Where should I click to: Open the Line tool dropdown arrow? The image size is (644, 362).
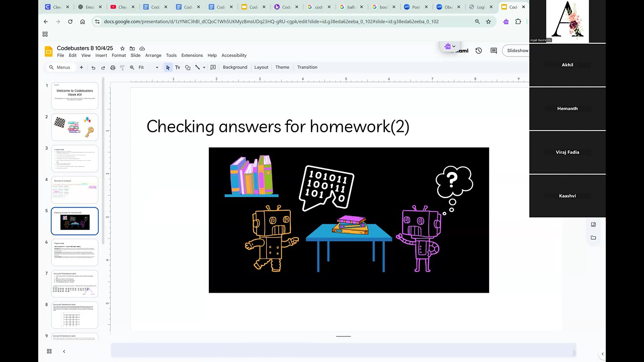[x=204, y=67]
